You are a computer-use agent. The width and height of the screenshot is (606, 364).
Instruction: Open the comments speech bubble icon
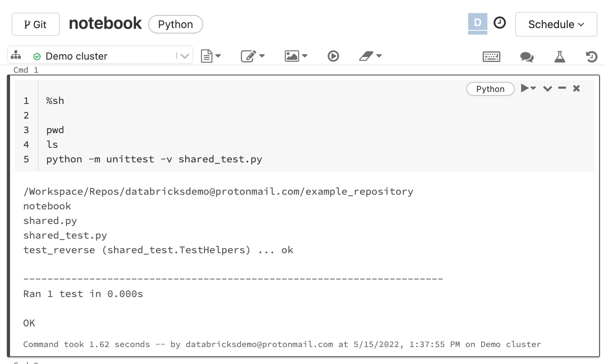(x=526, y=57)
